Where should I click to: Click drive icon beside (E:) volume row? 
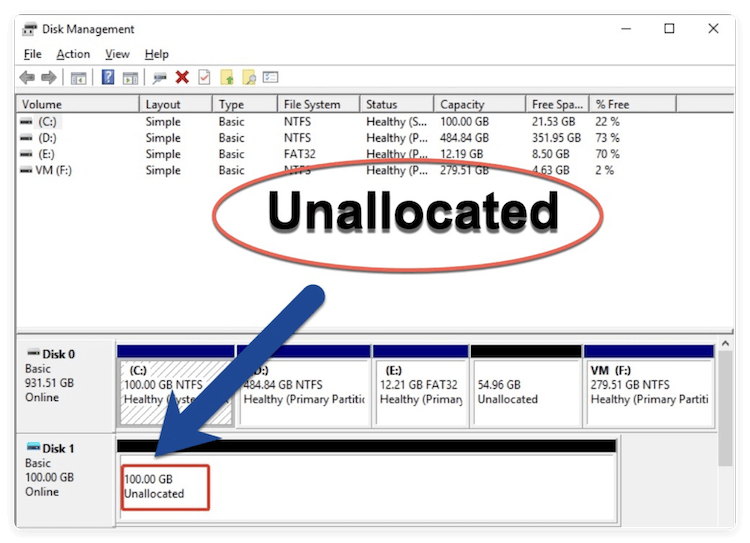(26, 155)
